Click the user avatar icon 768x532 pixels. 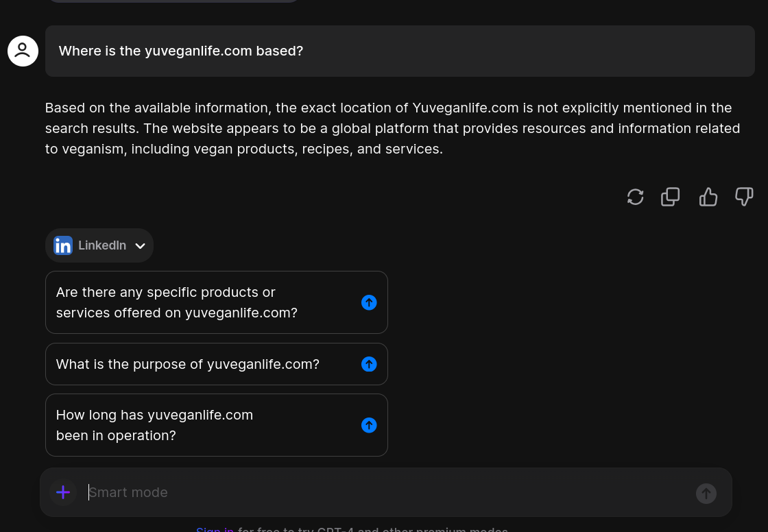tap(23, 51)
